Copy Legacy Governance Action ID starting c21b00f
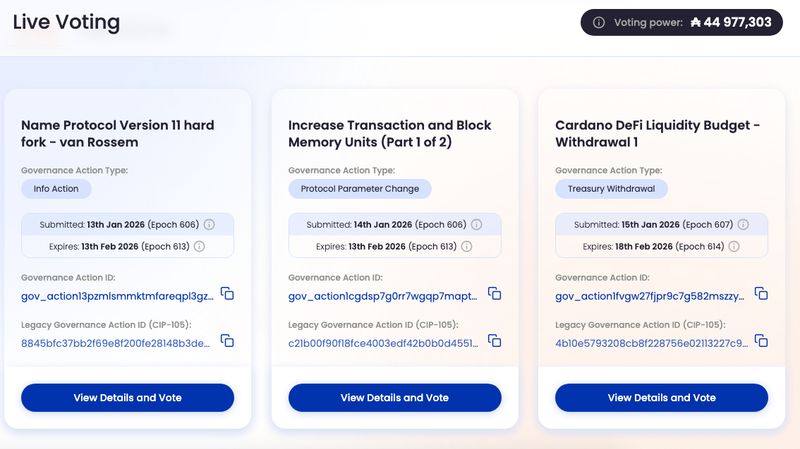Screen dimensions: 800x449 tap(494, 341)
